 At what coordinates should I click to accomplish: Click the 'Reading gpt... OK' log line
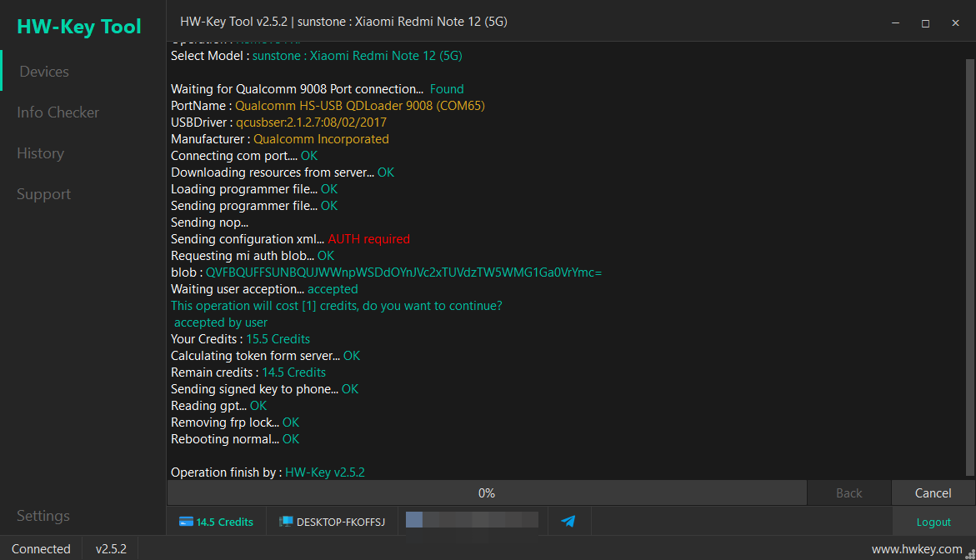[x=219, y=406]
